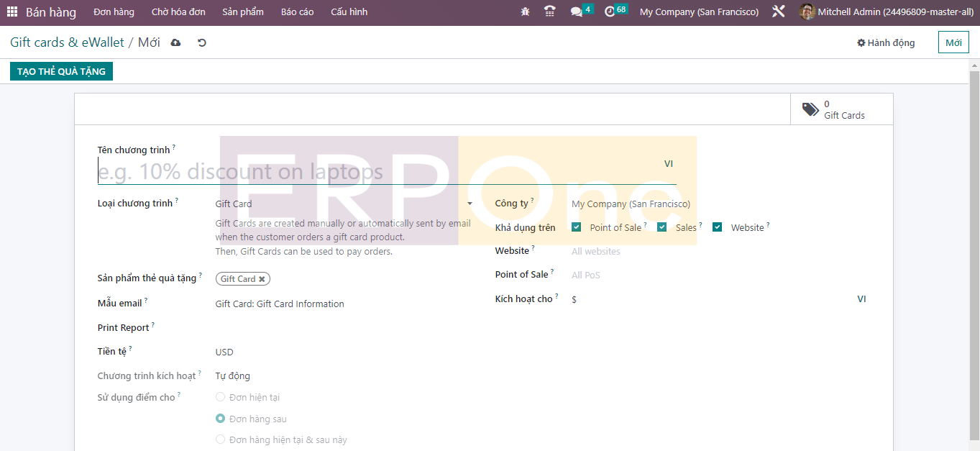The image size is (980, 451).
Task: Open the clock activities icon
Action: 610,12
